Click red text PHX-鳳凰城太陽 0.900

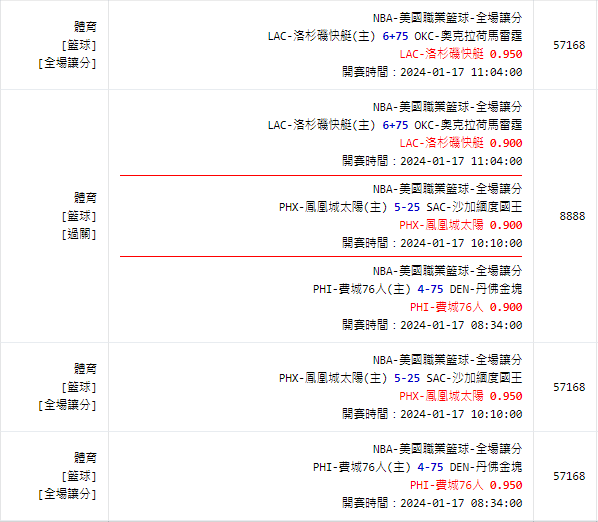pos(461,225)
